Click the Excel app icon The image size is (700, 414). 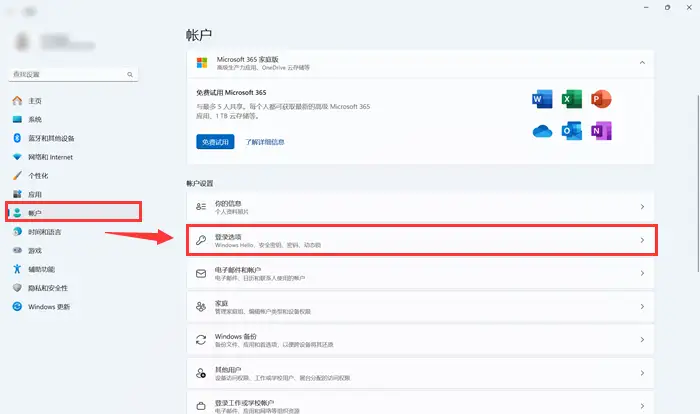[x=571, y=99]
